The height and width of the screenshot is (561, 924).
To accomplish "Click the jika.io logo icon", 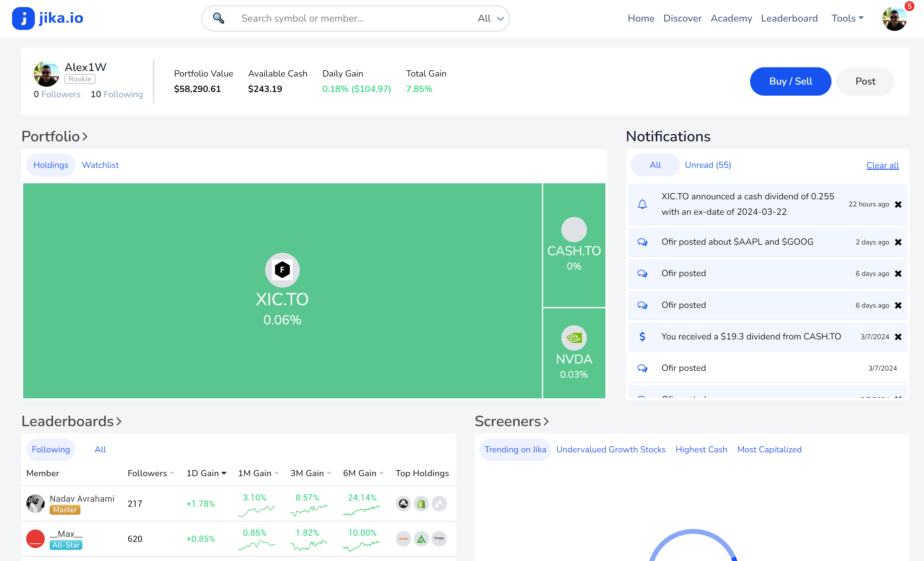I will click(23, 18).
